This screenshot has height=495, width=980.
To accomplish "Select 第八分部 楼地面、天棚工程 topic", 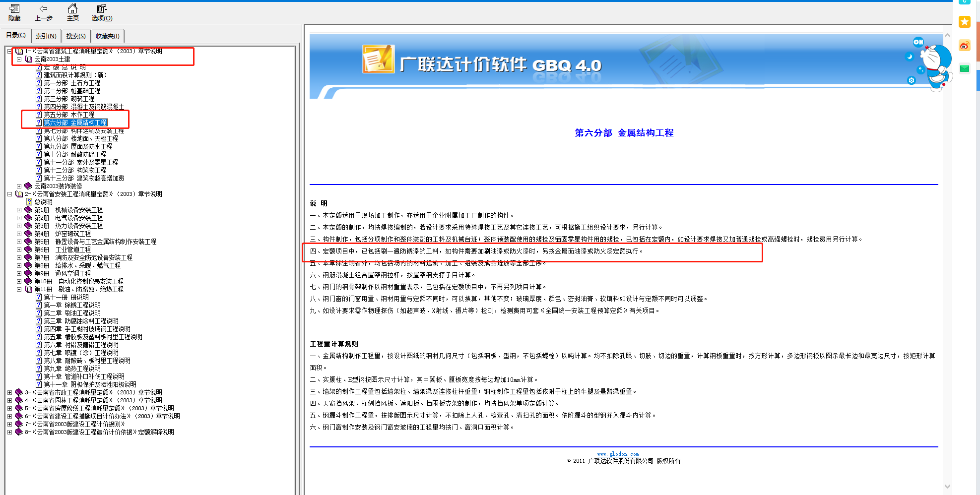I will pyautogui.click(x=81, y=138).
